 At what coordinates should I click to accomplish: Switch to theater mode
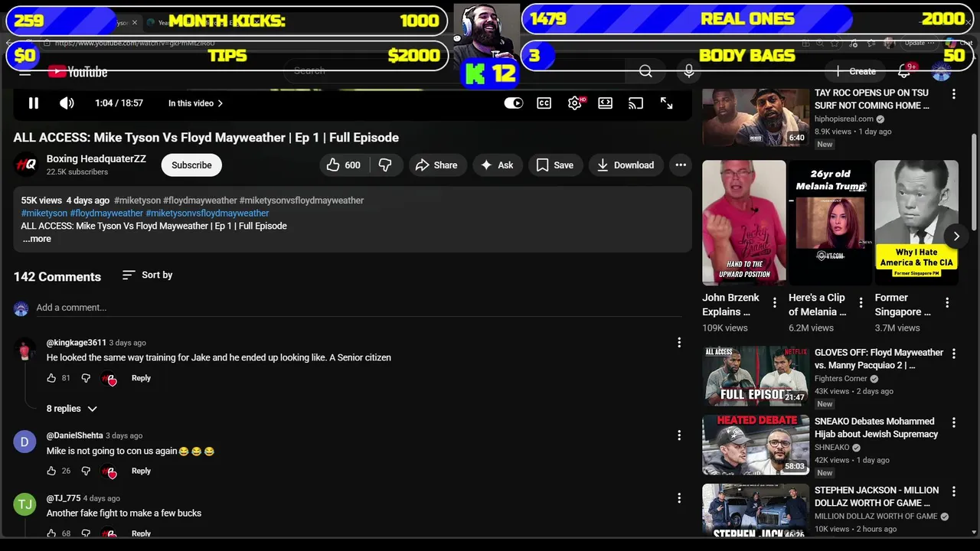606,103
